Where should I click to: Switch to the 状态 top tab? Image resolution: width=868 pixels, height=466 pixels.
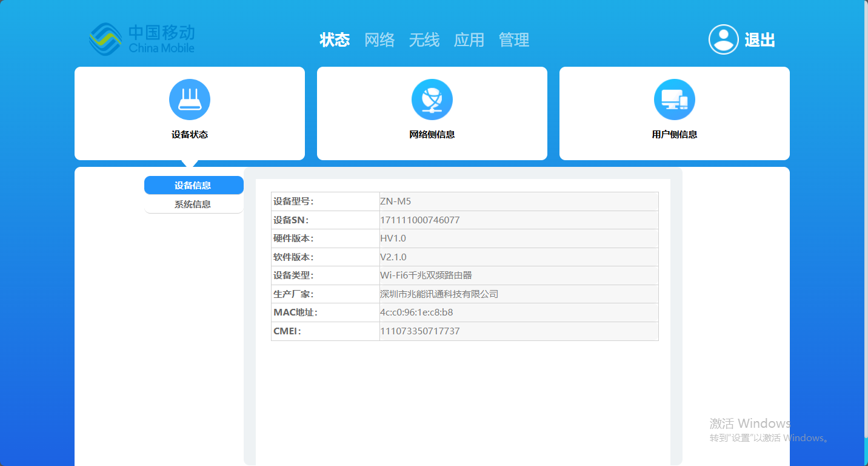tap(335, 40)
